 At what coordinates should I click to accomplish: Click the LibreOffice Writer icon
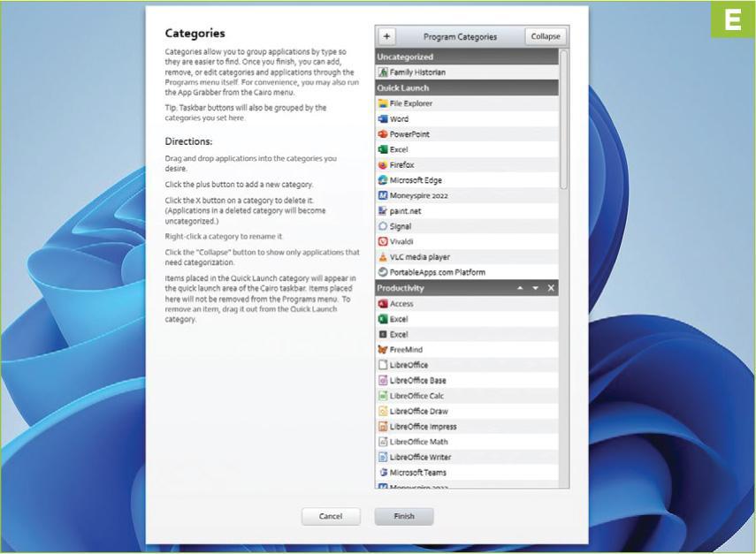tap(383, 457)
